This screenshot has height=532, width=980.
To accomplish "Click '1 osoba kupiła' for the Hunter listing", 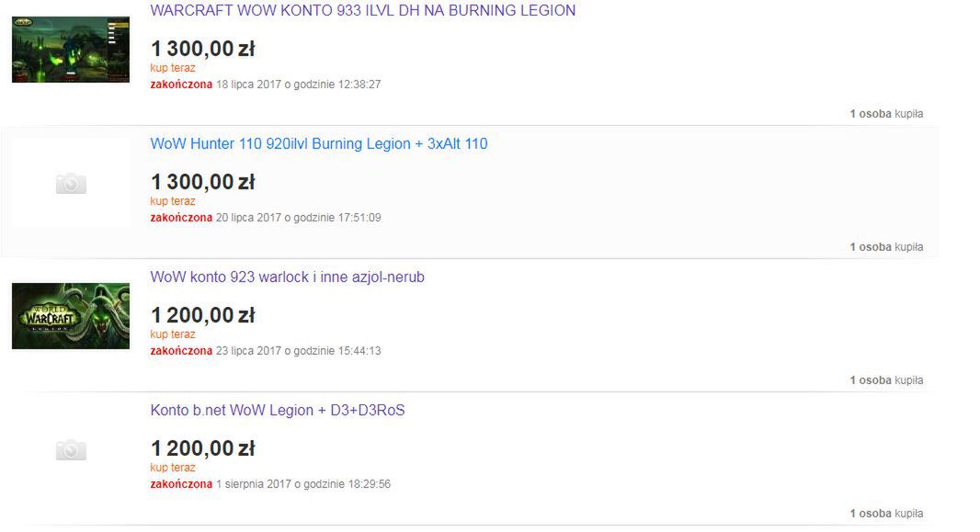I will click(886, 246).
